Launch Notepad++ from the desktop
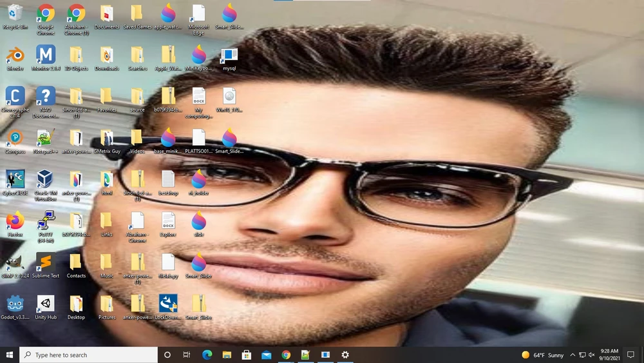The height and width of the screenshot is (363, 644). tap(46, 141)
